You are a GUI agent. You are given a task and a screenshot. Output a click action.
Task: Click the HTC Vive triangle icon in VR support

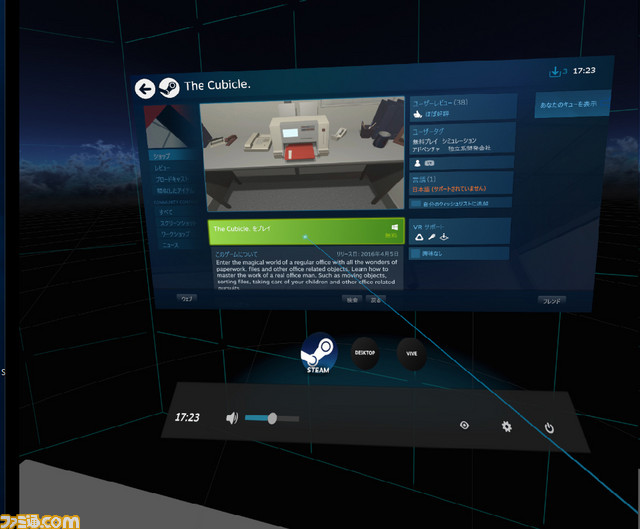(419, 237)
